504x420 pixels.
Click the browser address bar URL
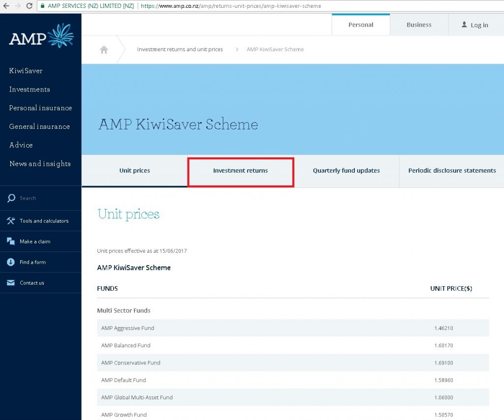click(231, 6)
